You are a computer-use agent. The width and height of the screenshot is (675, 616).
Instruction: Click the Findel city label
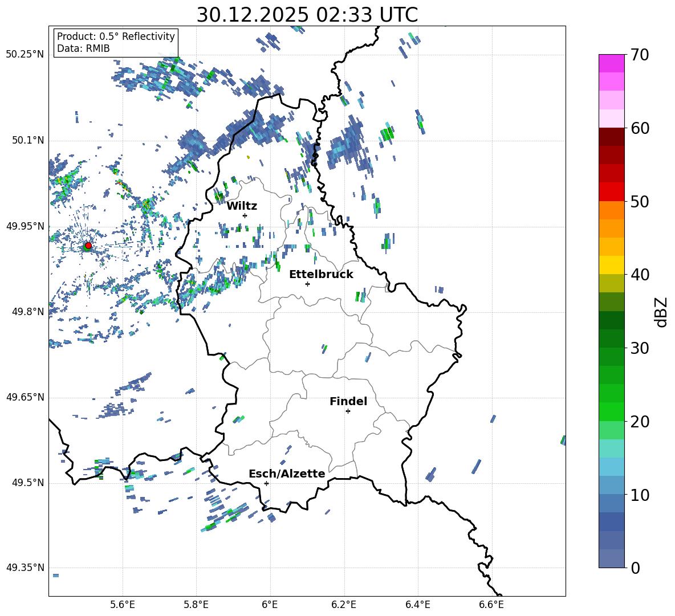click(348, 401)
